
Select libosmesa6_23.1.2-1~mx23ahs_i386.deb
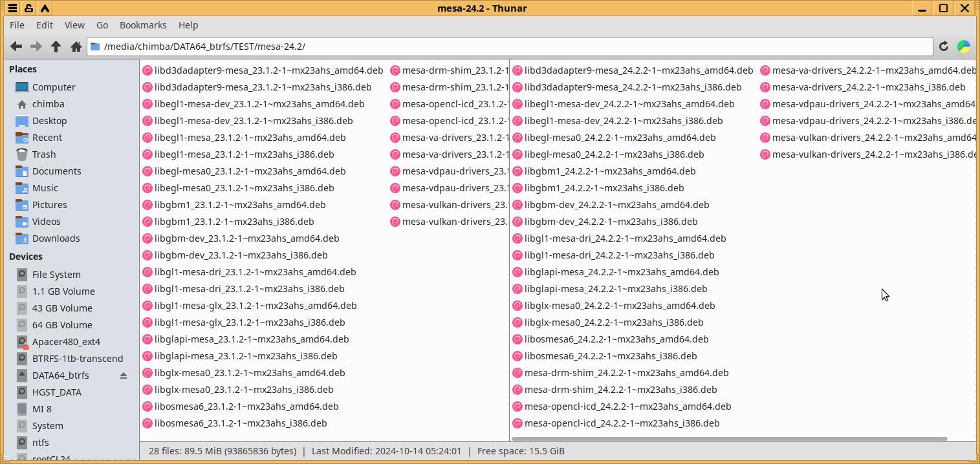click(234, 423)
